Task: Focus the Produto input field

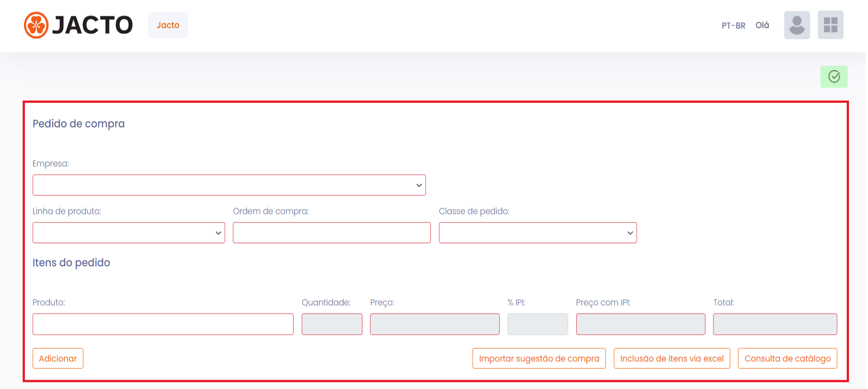Action: tap(163, 324)
